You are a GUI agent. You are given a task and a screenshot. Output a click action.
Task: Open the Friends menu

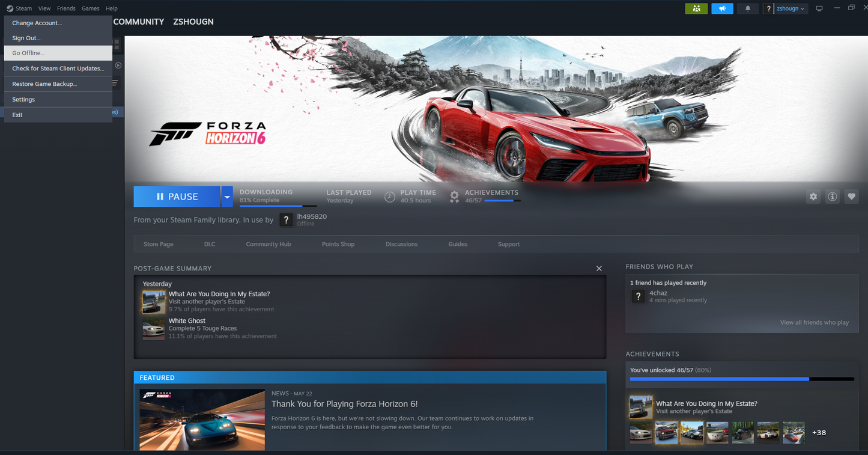66,8
